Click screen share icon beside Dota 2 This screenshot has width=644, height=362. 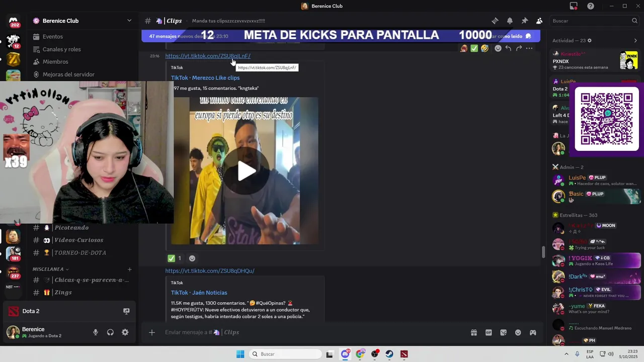coord(126,311)
